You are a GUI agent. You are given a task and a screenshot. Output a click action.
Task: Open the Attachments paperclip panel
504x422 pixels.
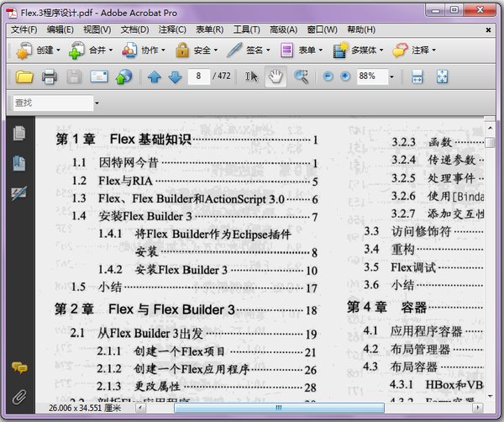tap(19, 397)
